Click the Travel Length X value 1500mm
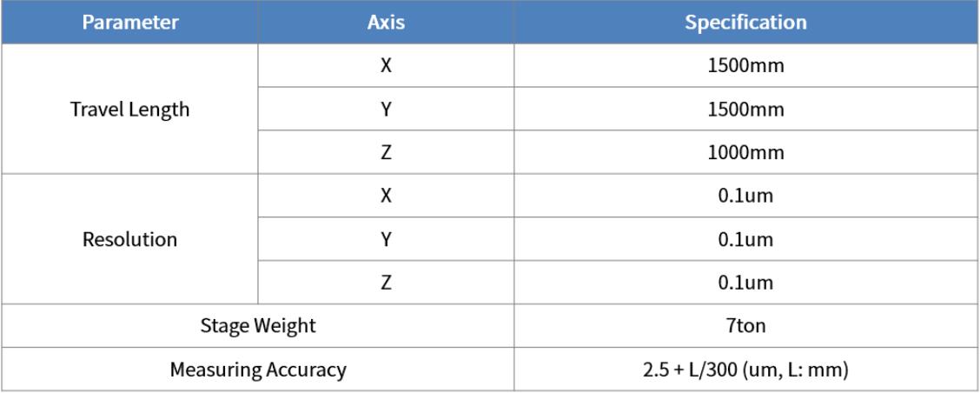The image size is (980, 393). pos(745,66)
